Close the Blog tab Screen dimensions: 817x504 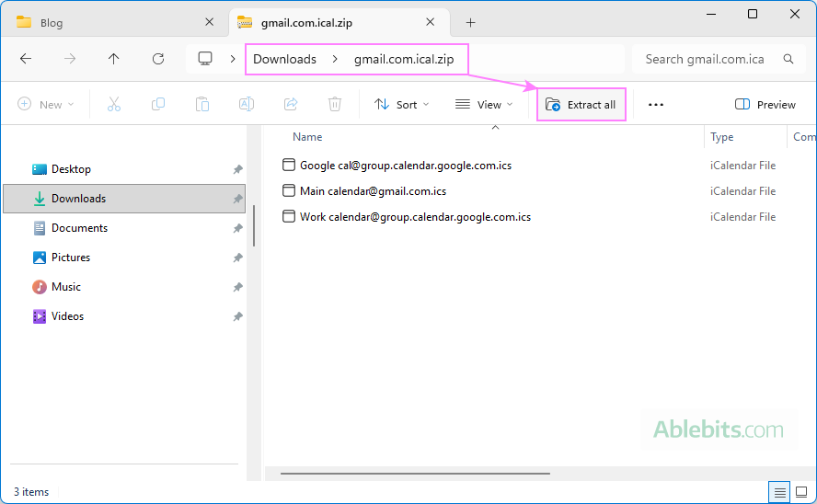[210, 22]
